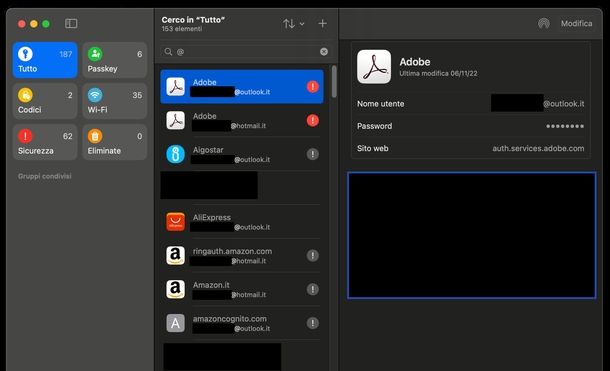Screen dimensions: 610x371
Task: Select the amazoncognito.com entry
Action: tap(242, 323)
